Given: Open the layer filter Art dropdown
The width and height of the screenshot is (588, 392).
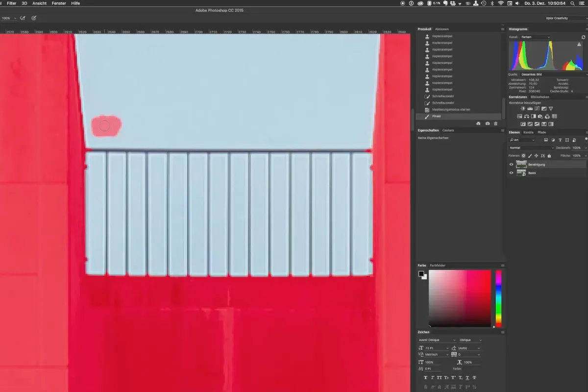Looking at the screenshot, I should [x=524, y=140].
